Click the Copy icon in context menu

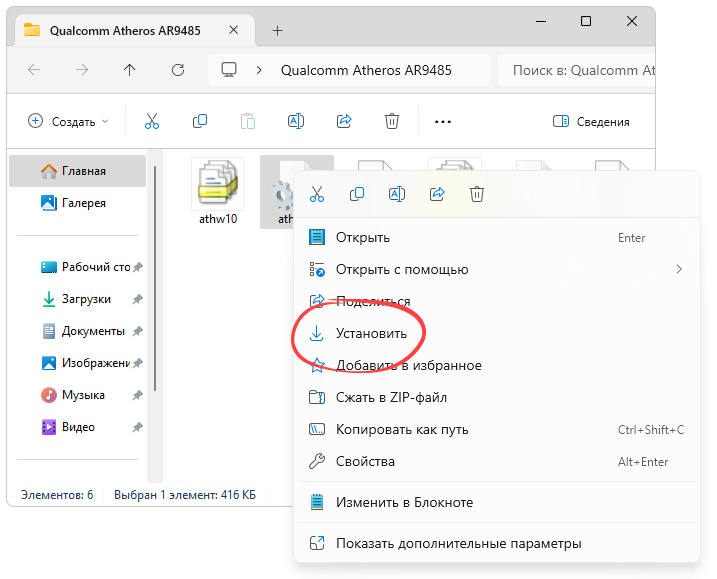click(357, 194)
